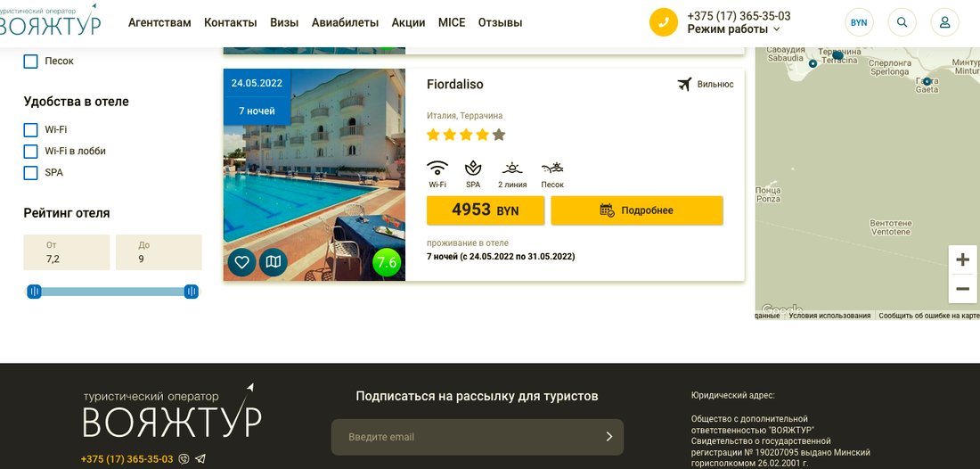Click the Подробнее button for Fiordaliso
The image size is (980, 469).
(x=637, y=210)
